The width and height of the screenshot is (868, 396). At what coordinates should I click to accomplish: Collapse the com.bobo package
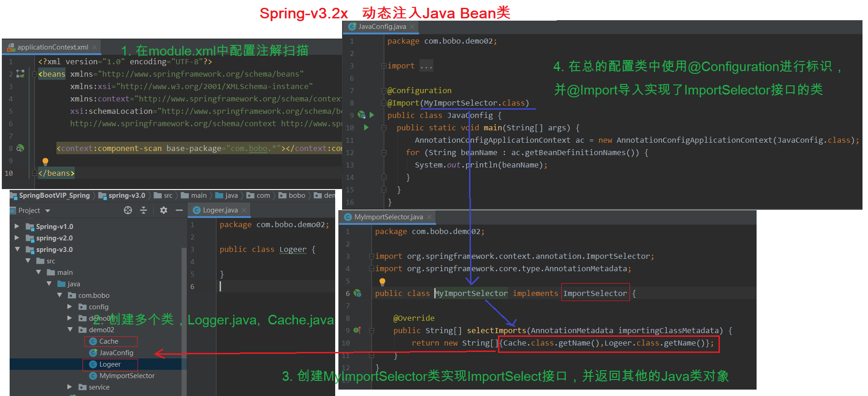[60, 295]
